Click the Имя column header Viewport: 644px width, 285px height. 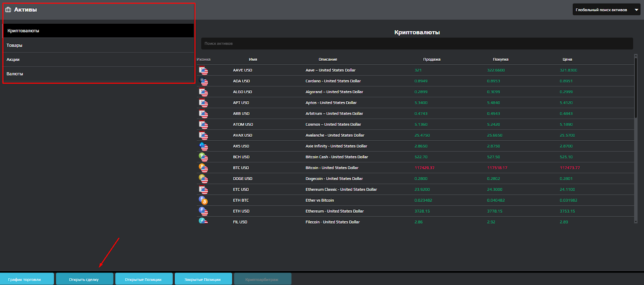click(253, 59)
